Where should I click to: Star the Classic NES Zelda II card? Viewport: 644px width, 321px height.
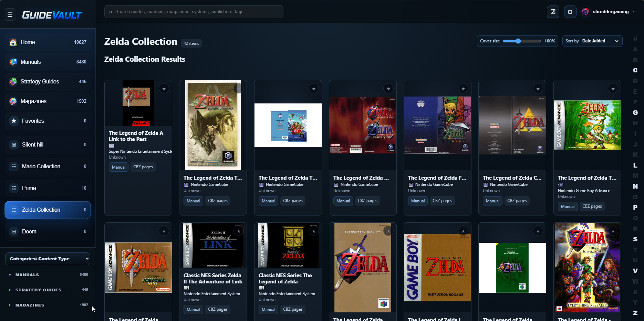pos(239,231)
